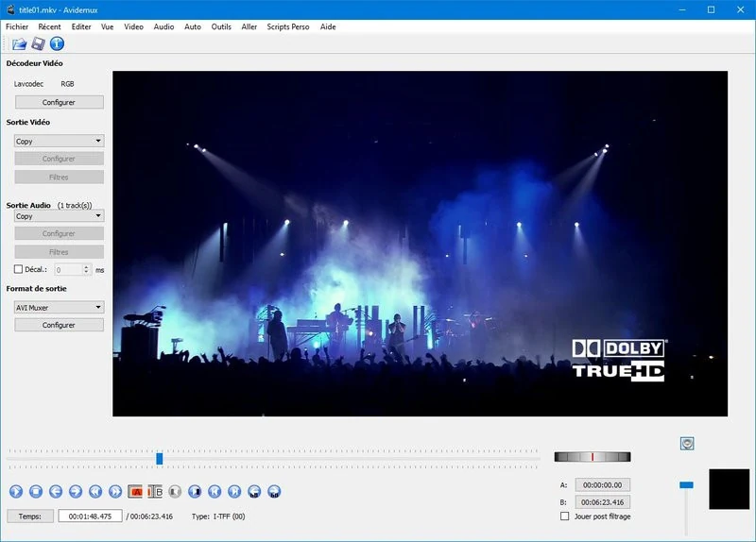Image resolution: width=756 pixels, height=542 pixels.
Task: Set selection end marker B
Action: coord(155,491)
